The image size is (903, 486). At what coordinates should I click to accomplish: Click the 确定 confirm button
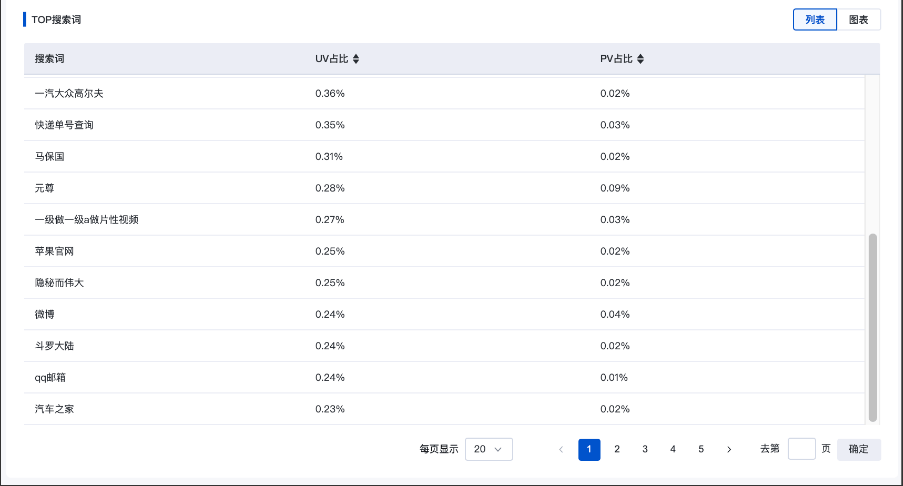[858, 450]
